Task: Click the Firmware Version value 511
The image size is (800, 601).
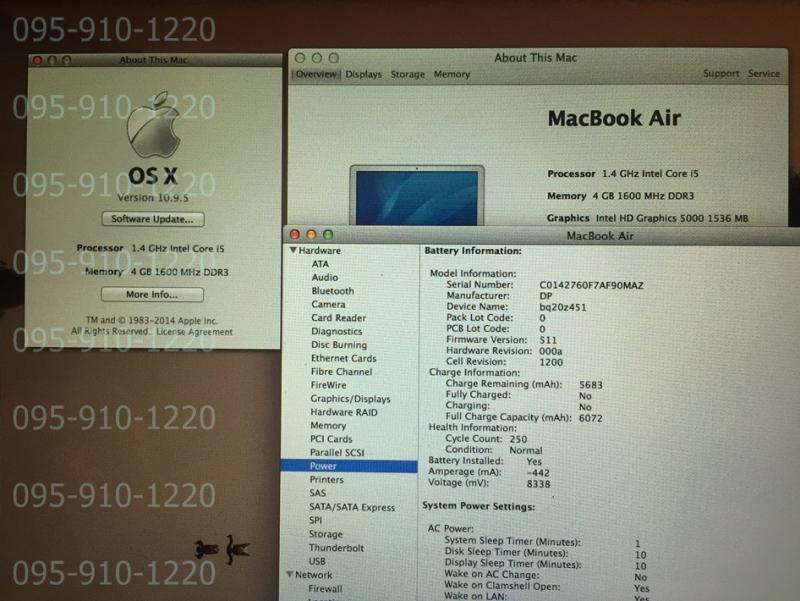Action: pyautogui.click(x=548, y=340)
